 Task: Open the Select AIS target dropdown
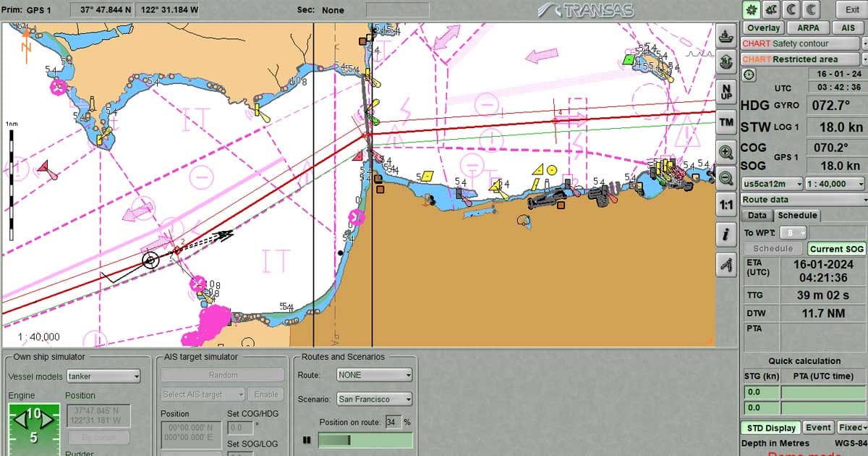click(203, 394)
